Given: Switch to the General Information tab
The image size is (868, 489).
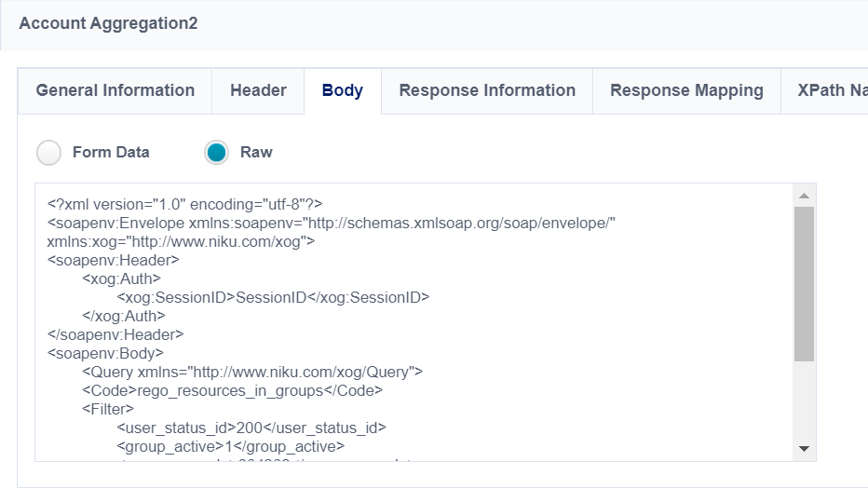Looking at the screenshot, I should coord(115,91).
